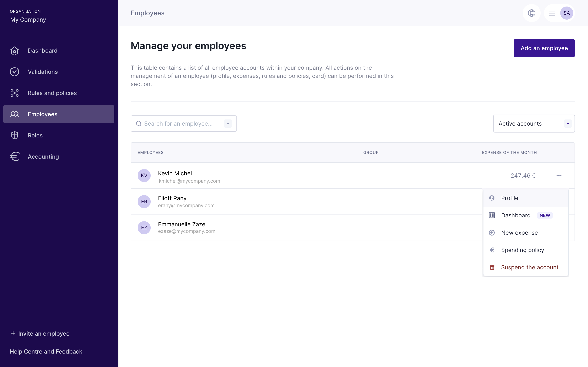Click the SA user avatar
The width and height of the screenshot is (588, 367).
566,13
